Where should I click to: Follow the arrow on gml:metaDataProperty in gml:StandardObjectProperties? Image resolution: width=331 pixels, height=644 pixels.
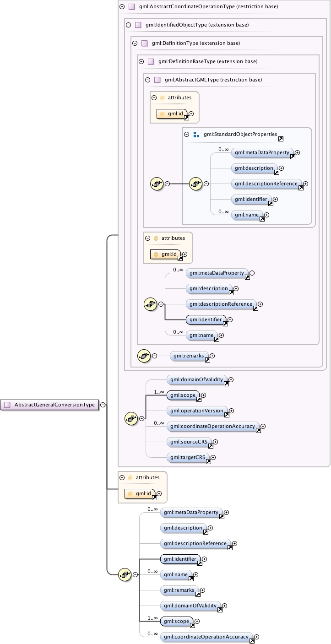click(x=293, y=157)
